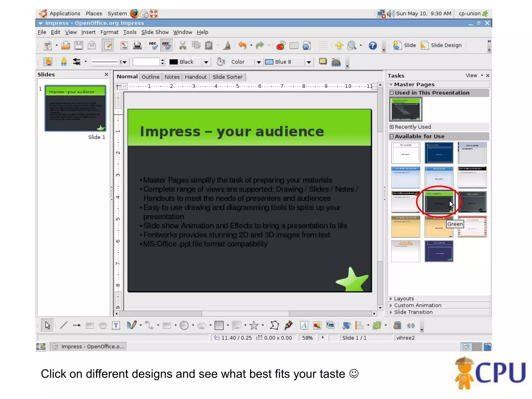Click the Slide Design button

441,45
